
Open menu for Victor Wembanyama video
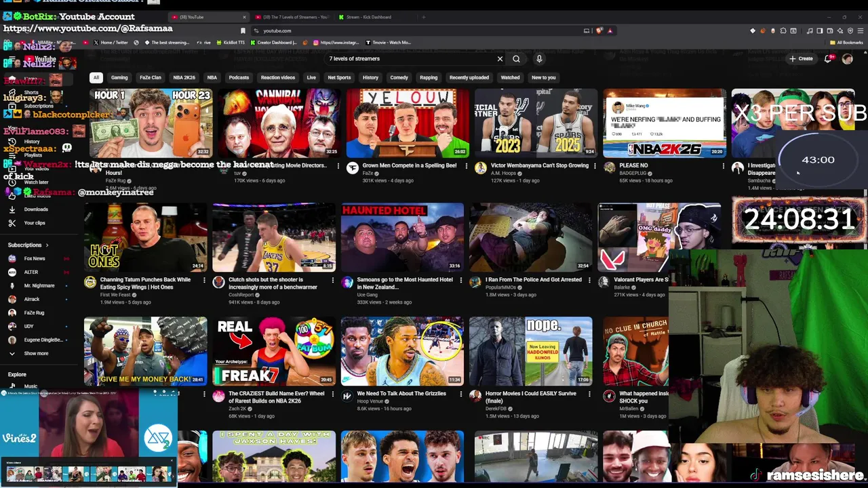(x=594, y=165)
